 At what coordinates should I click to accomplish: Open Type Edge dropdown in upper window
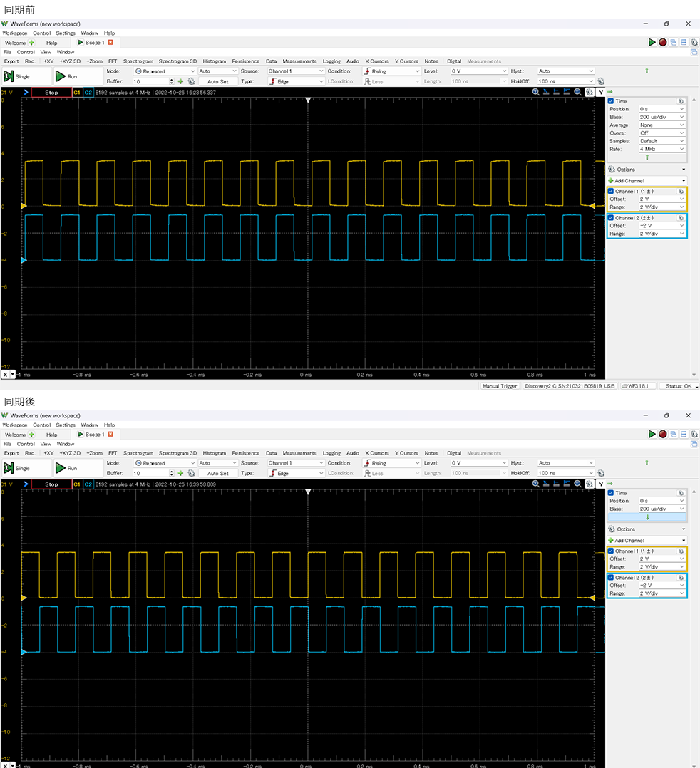point(296,81)
